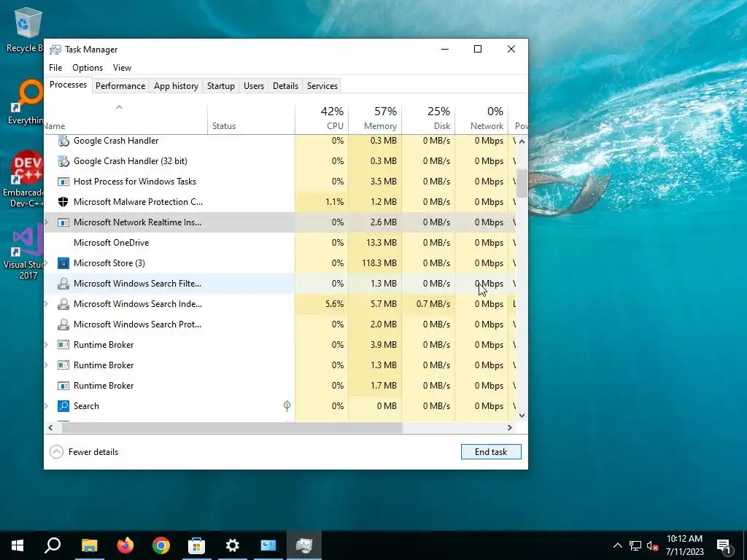
Task: Click the 5.6% CPU value
Action: click(334, 304)
